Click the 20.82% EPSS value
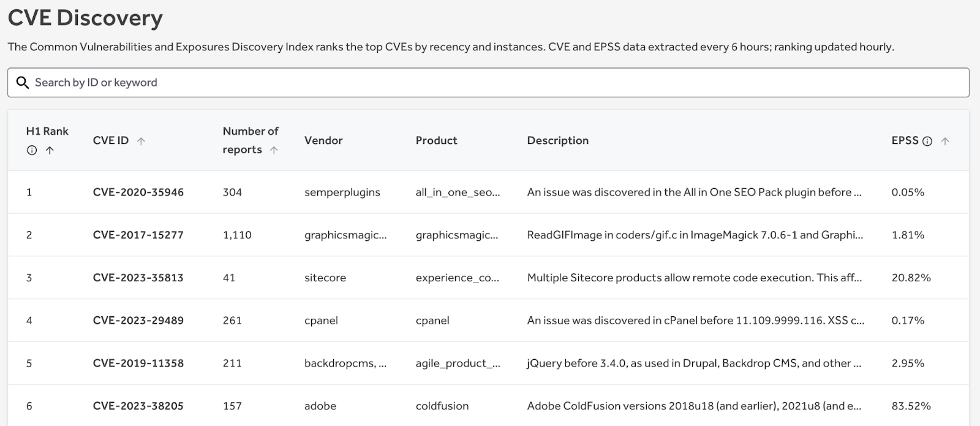Screen dimensions: 980x426 click(x=911, y=278)
